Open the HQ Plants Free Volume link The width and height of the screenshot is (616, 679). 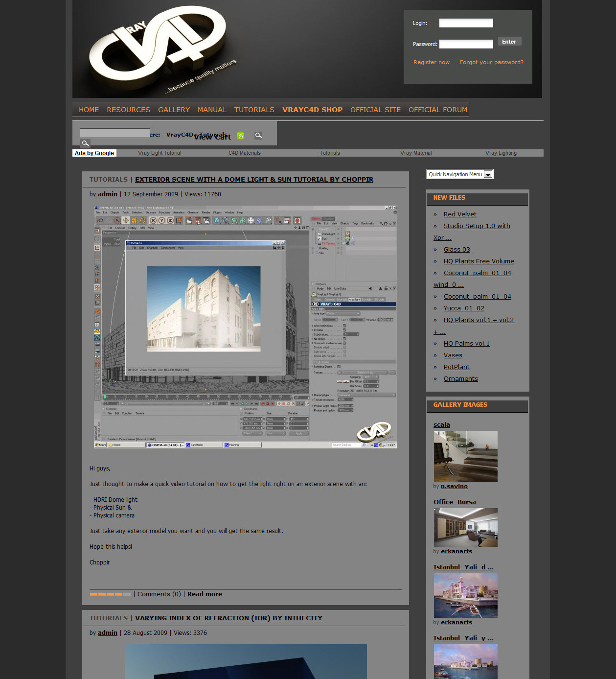click(479, 261)
